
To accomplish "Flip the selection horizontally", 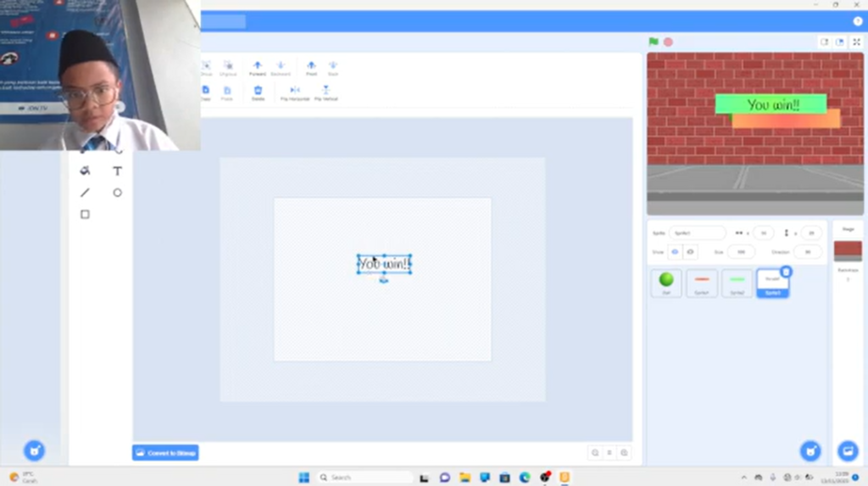I will tap(295, 92).
